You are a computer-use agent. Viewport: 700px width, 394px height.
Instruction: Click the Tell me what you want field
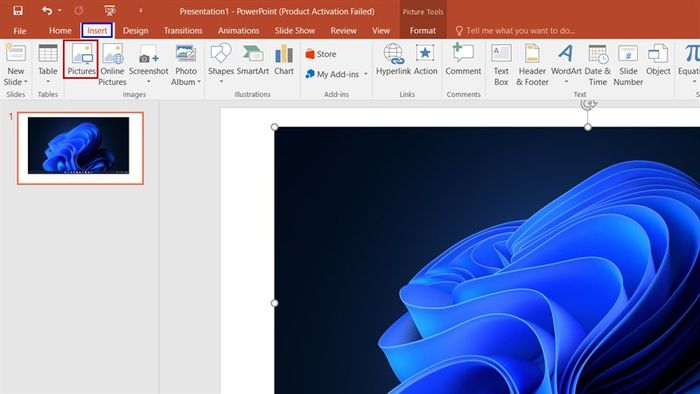521,30
